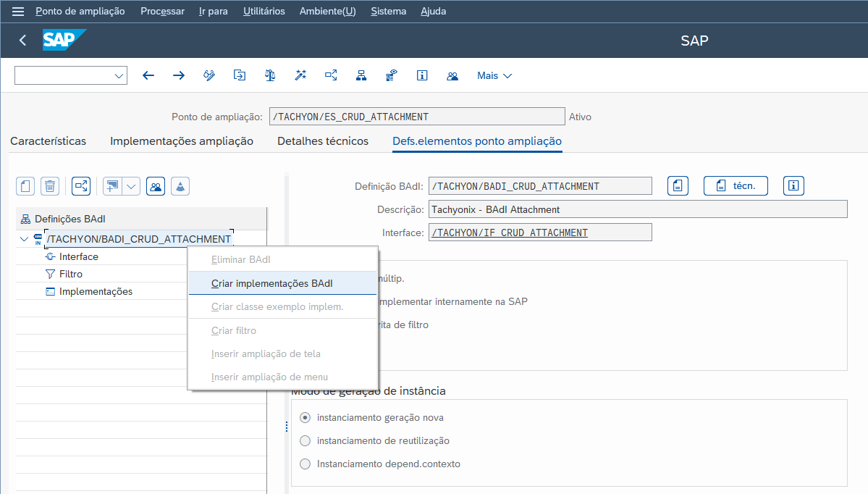Click the Descrição field

point(638,209)
